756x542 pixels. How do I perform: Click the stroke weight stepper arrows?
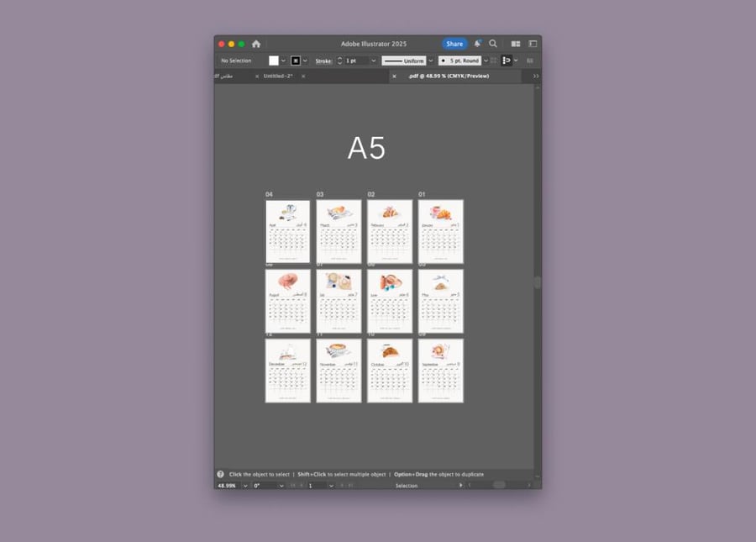coord(339,61)
